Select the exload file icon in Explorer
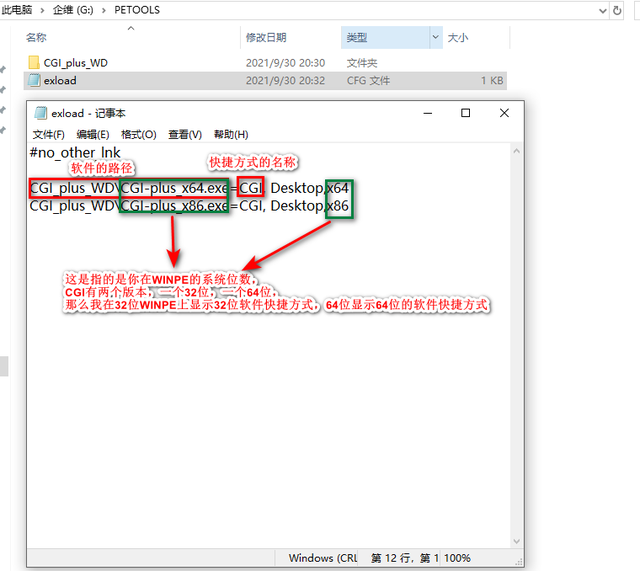The image size is (640, 571). point(34,80)
